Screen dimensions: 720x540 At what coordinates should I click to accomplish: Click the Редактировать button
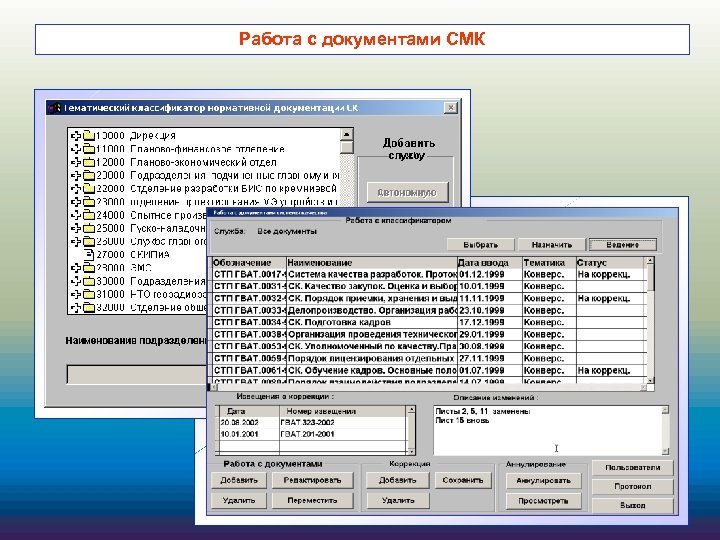[312, 480]
